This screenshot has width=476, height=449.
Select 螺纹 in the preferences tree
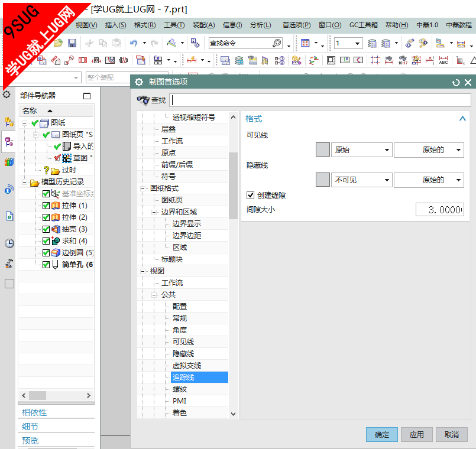[180, 389]
